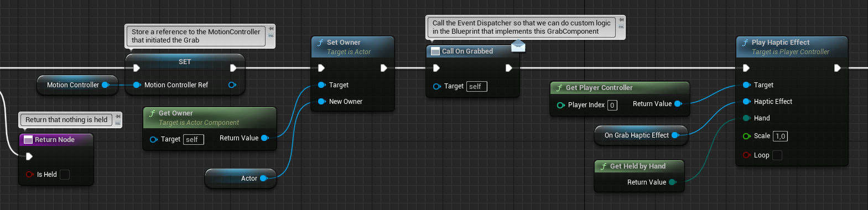Click the SET node execution output pin

pyautogui.click(x=233, y=68)
